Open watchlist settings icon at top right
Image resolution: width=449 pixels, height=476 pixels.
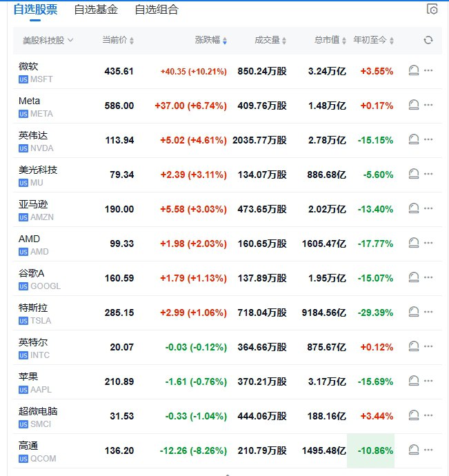coord(432,9)
